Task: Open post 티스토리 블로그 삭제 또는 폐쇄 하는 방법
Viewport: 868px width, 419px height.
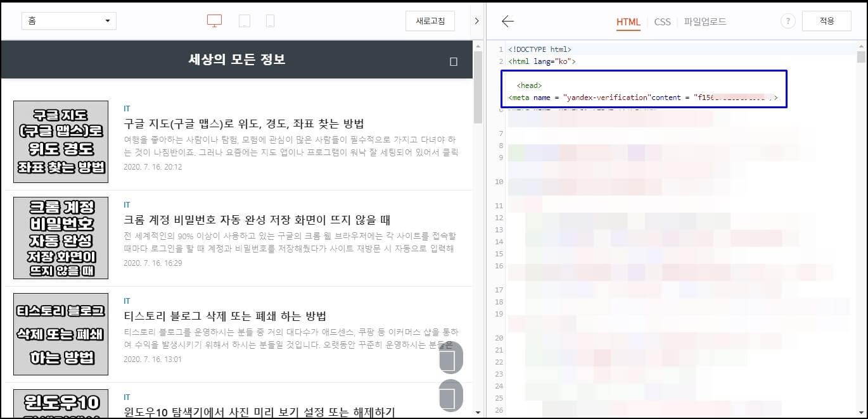Action: point(225,316)
